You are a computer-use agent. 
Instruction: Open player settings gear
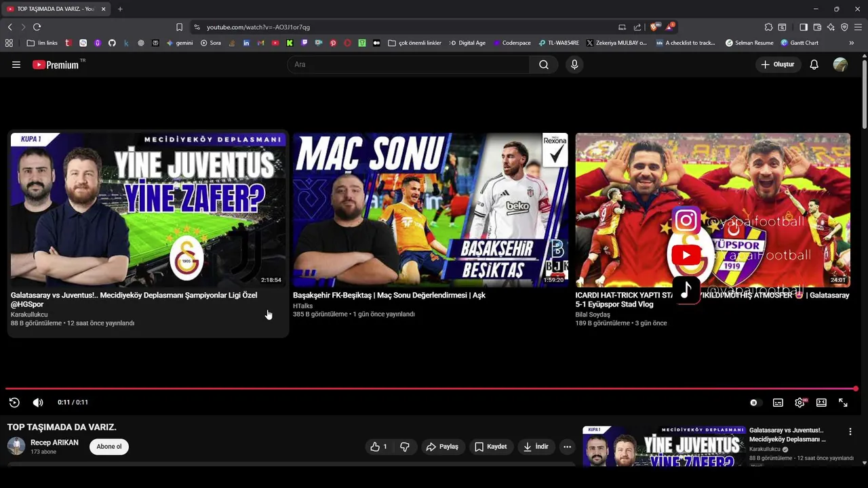pos(800,403)
